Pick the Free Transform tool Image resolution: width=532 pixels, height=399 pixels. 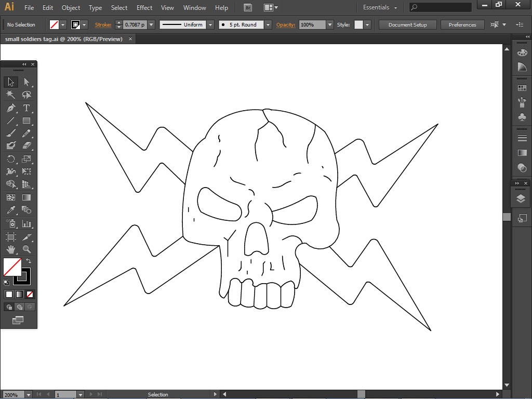(26, 171)
